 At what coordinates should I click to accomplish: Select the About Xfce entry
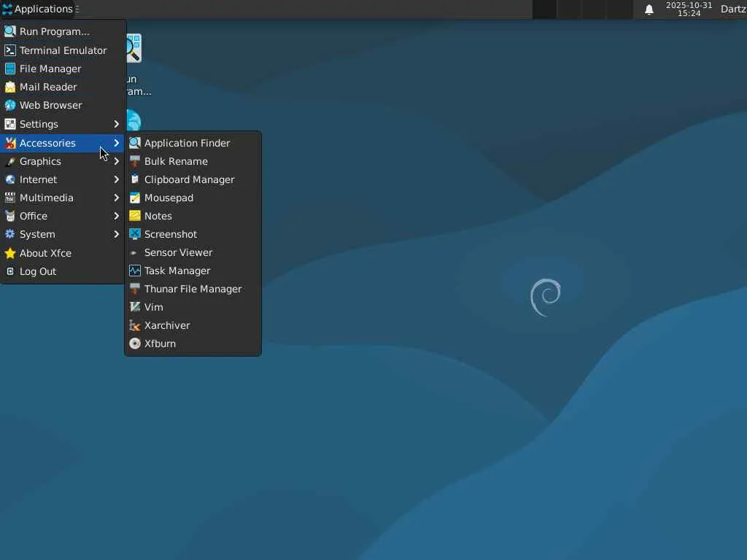click(63, 253)
